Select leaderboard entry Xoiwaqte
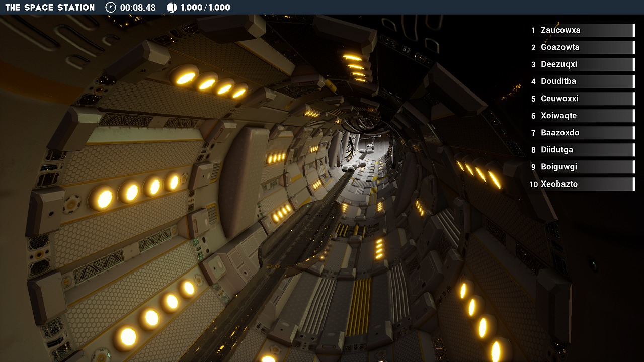The width and height of the screenshot is (644, 362). tap(582, 116)
